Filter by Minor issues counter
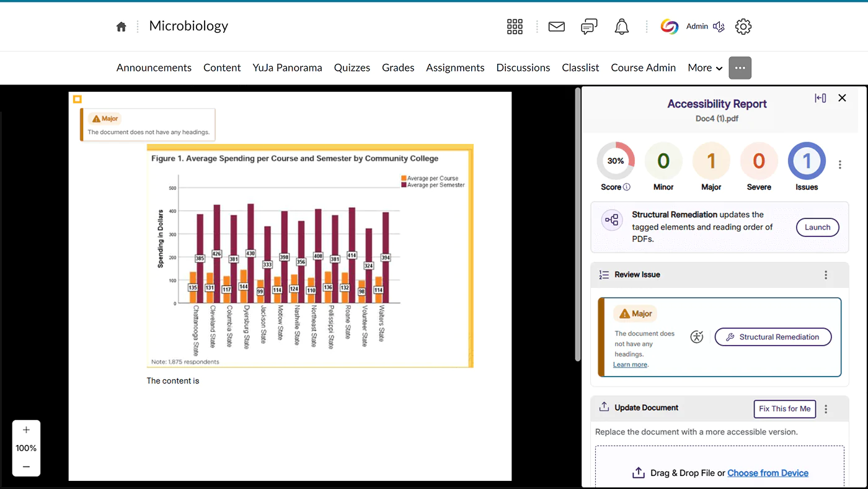 click(663, 161)
